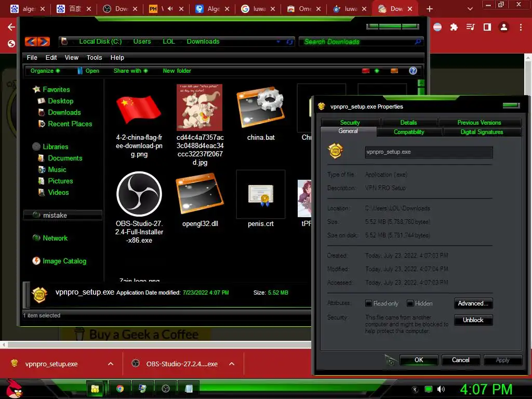Image resolution: width=532 pixels, height=399 pixels.
Task: Click Users in the address breadcrumb
Action: coord(142,42)
